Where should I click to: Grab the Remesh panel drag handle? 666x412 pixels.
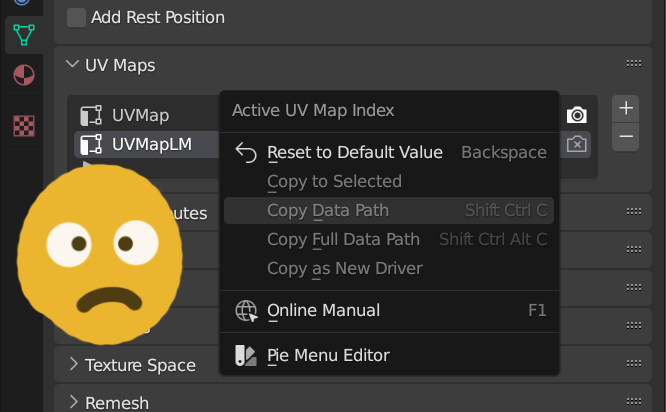pyautogui.click(x=634, y=401)
